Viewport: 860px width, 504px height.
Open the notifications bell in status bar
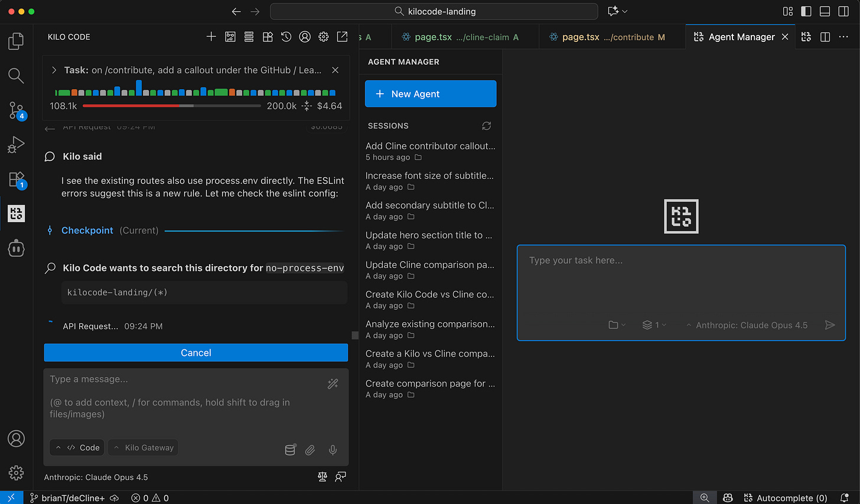(x=845, y=498)
